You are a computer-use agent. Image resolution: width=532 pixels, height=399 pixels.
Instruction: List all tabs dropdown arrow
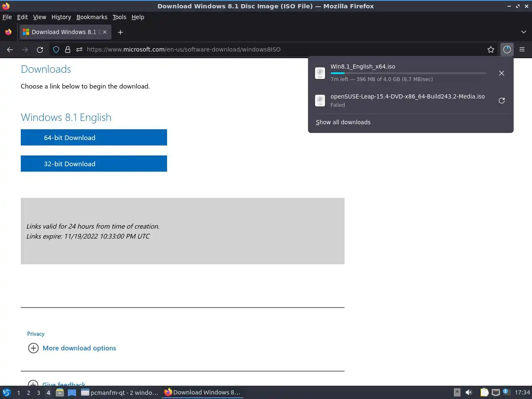pyautogui.click(x=523, y=32)
